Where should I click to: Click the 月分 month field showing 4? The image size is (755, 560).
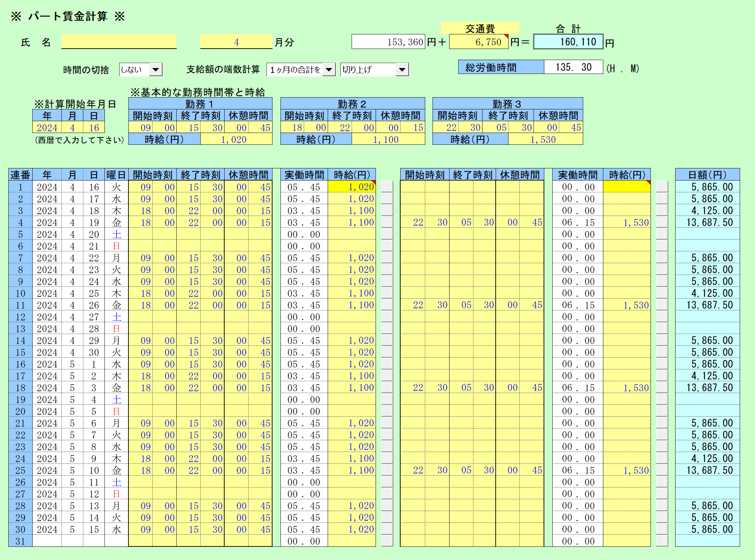click(236, 42)
